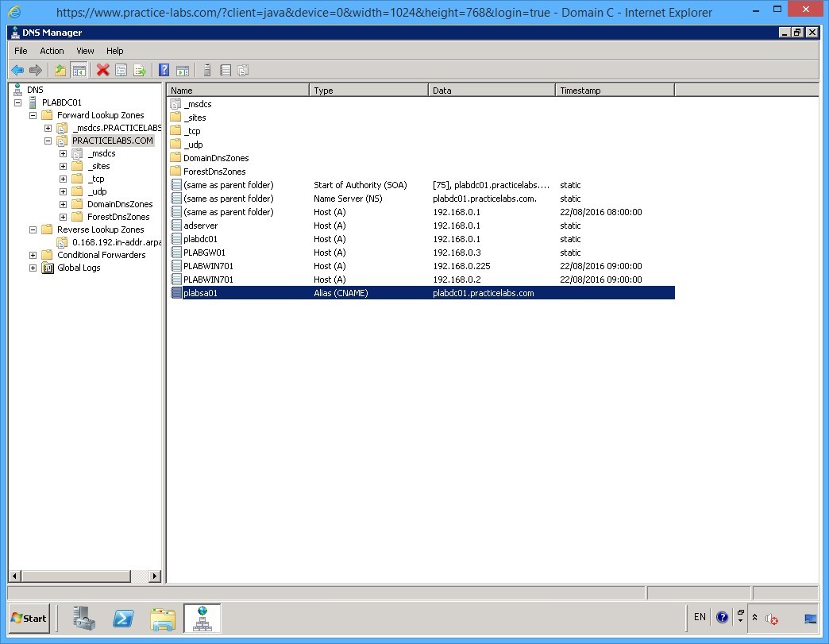Click the Export List toolbar icon

tap(141, 70)
